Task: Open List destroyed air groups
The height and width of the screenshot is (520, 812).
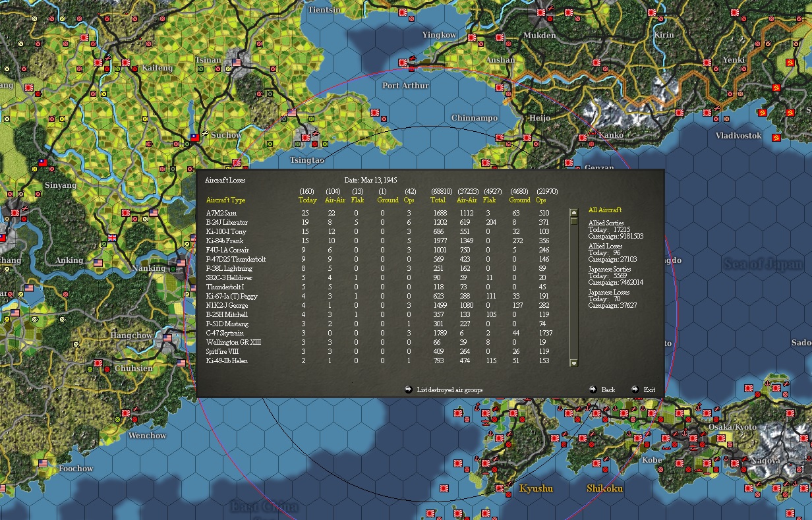Action: (444, 390)
